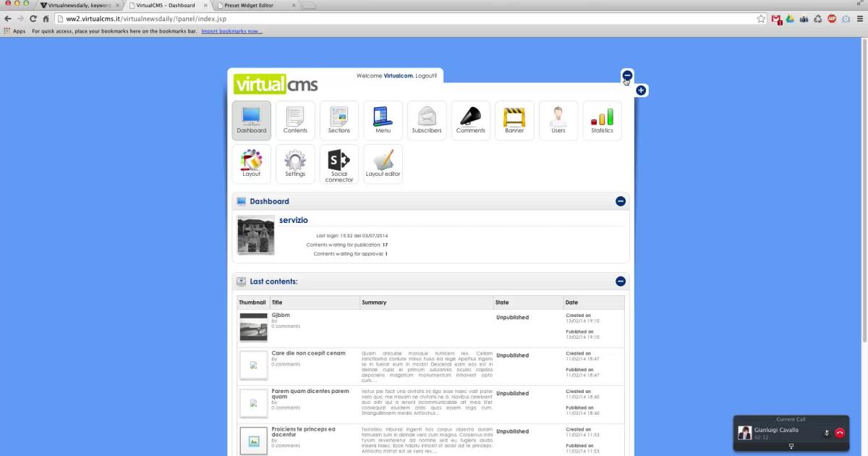Viewport: 868px width, 456px height.
Task: Click the Import bookmarks now link
Action: (x=231, y=31)
